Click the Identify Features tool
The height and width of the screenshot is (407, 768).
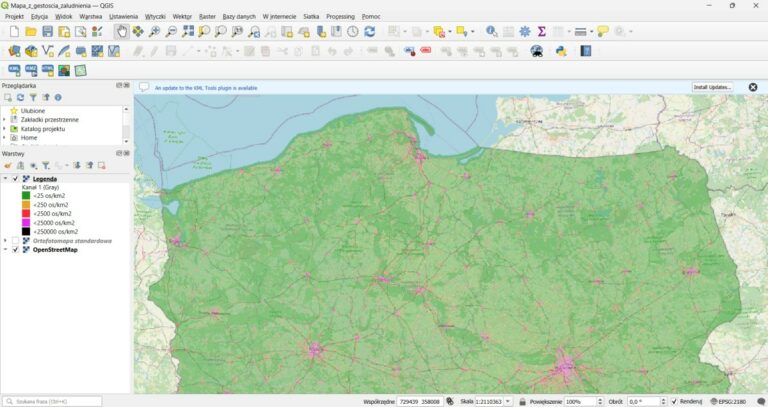coord(491,32)
